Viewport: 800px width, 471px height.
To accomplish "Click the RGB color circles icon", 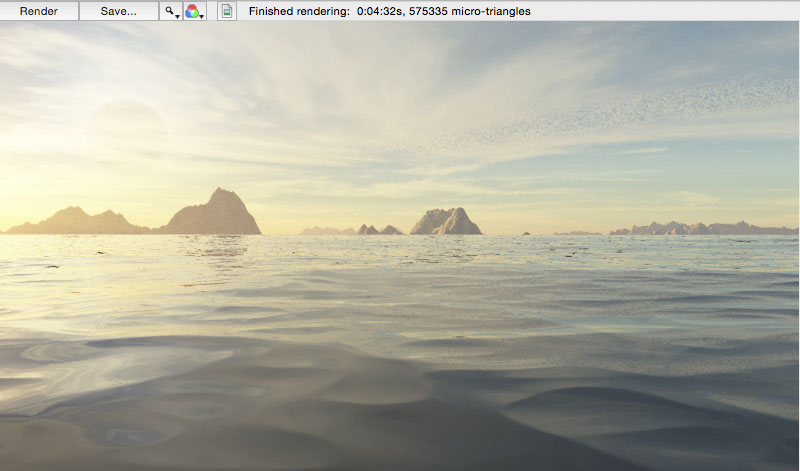I will [192, 11].
